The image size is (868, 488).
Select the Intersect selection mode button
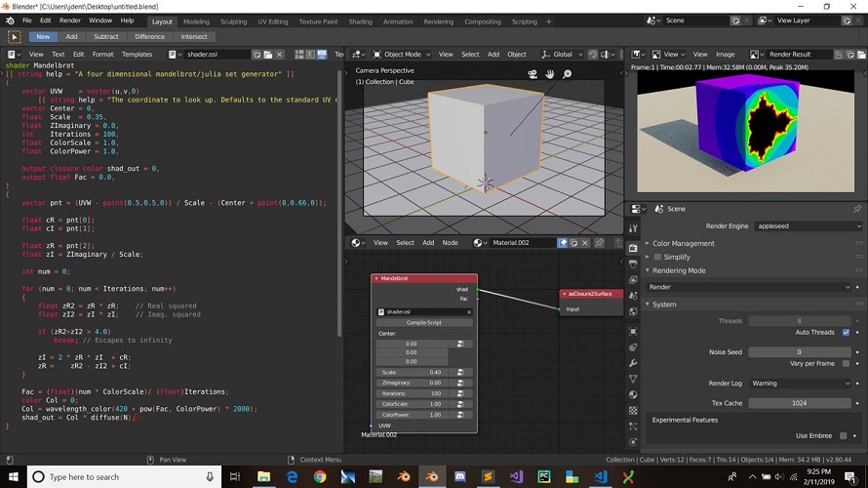194,36
